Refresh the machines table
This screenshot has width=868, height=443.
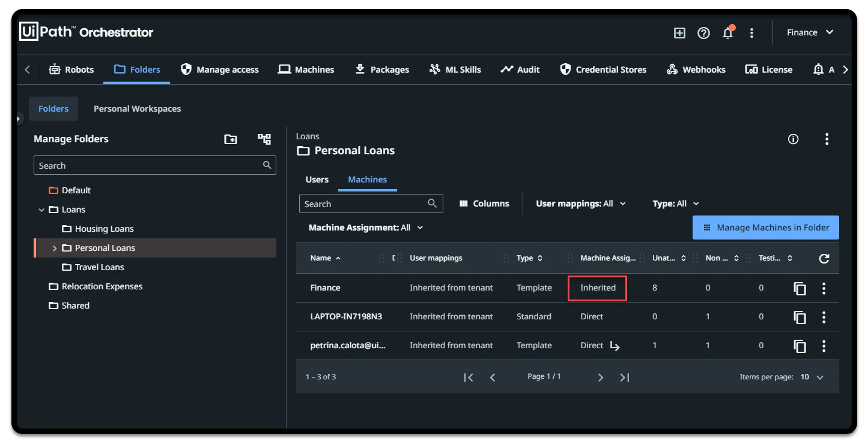(824, 258)
